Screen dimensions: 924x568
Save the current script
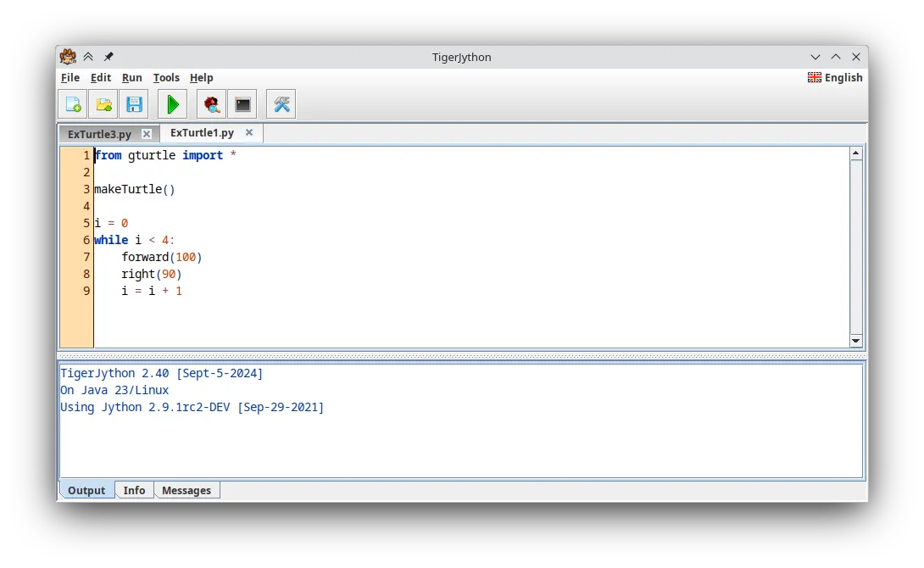click(x=134, y=103)
